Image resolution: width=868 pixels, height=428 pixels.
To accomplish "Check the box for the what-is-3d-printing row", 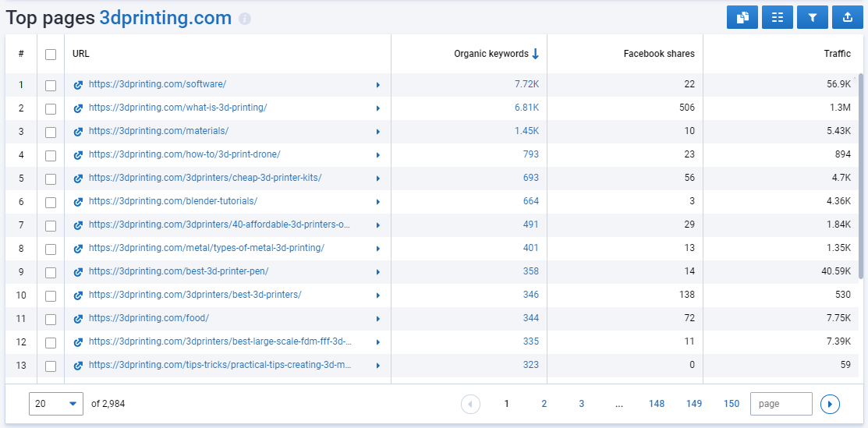I will [x=51, y=108].
